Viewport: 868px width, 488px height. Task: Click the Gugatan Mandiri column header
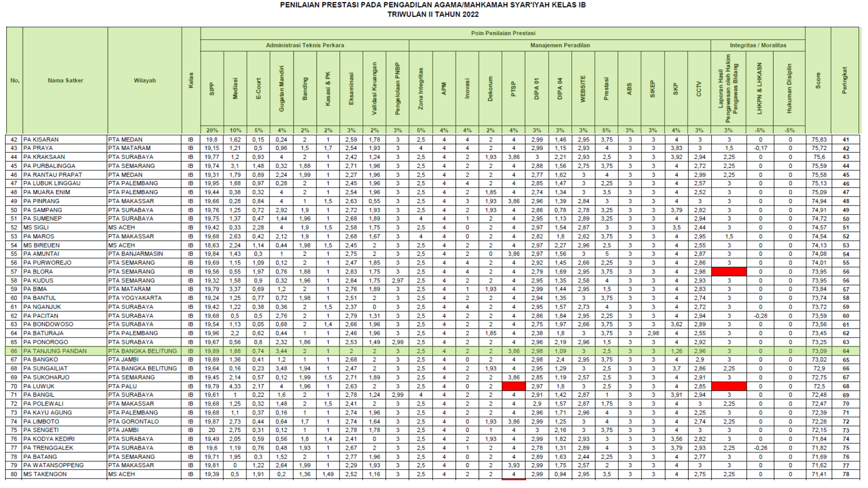(x=282, y=89)
